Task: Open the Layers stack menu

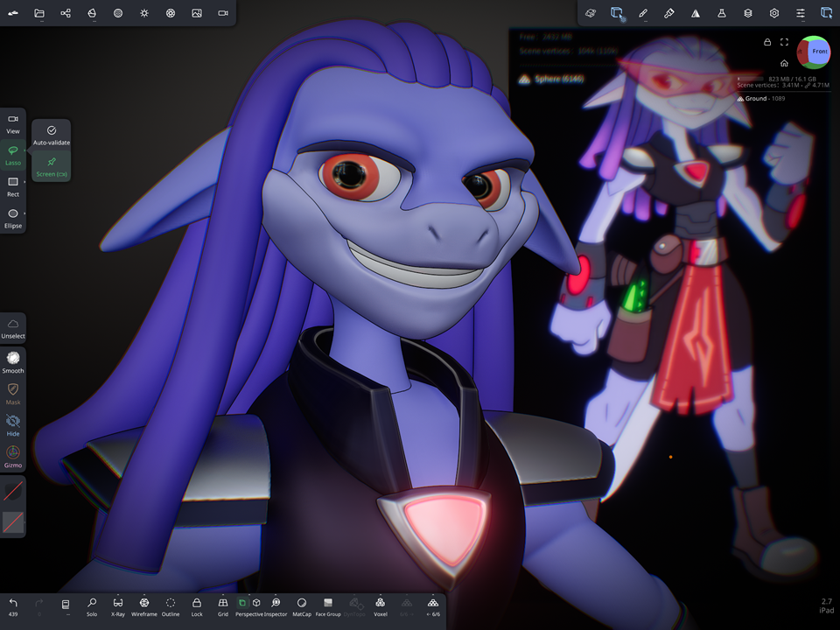Action: 748,13
